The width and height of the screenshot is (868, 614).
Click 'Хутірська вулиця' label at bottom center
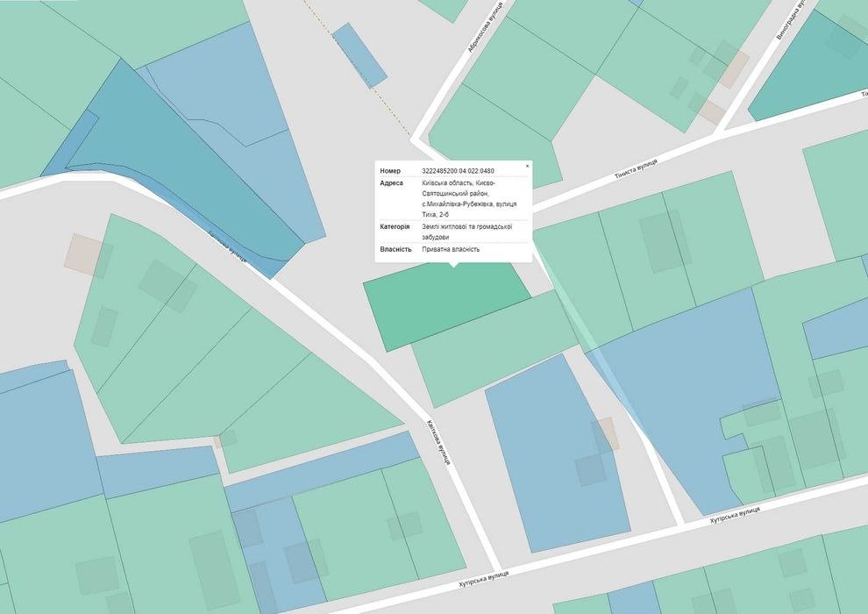(483, 578)
